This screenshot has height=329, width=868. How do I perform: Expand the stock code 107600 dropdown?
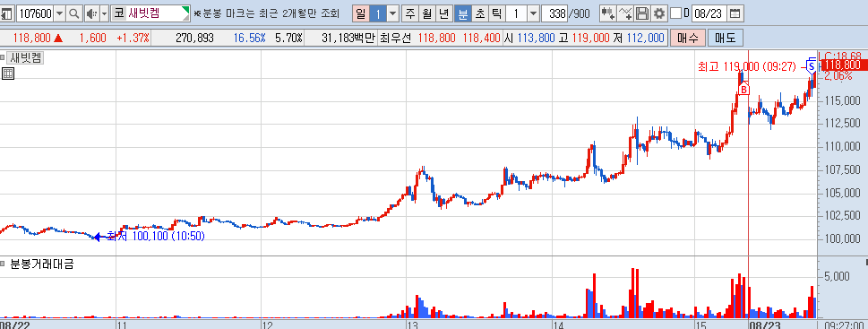60,13
